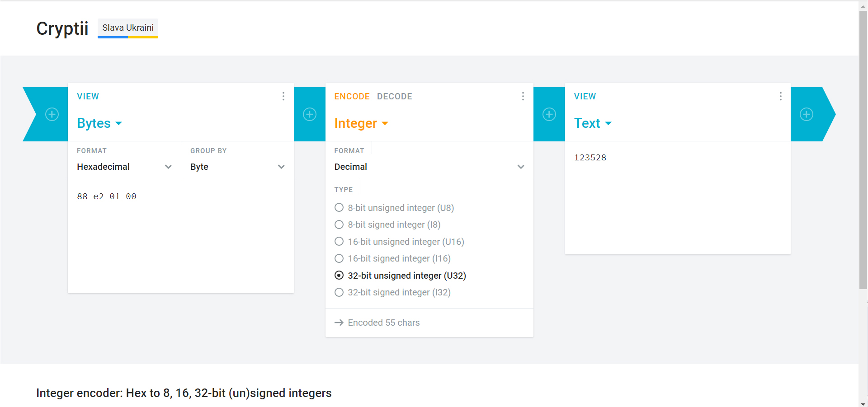Choose 16-bit unsigned integer (U16) type
The width and height of the screenshot is (868, 407).
pyautogui.click(x=399, y=242)
